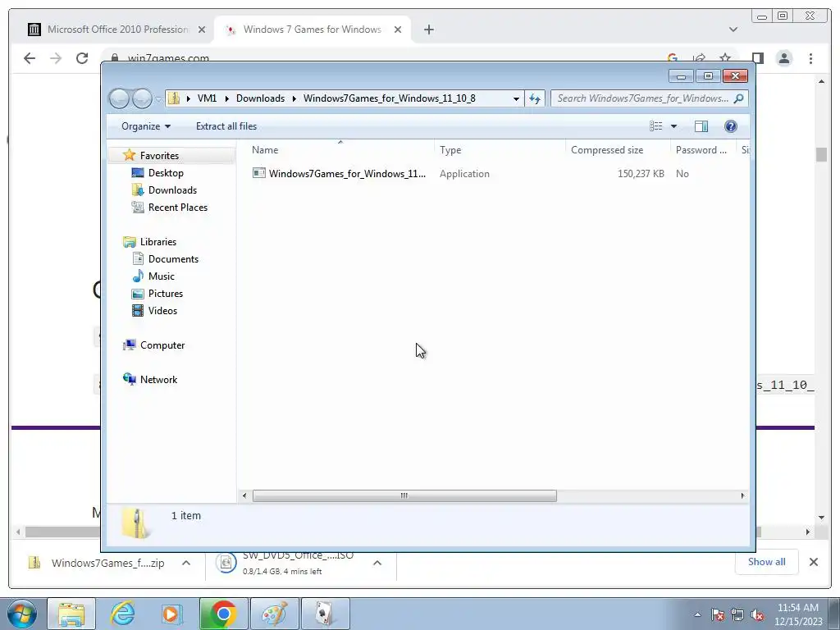
Task: Open the Videos library
Action: click(x=162, y=311)
